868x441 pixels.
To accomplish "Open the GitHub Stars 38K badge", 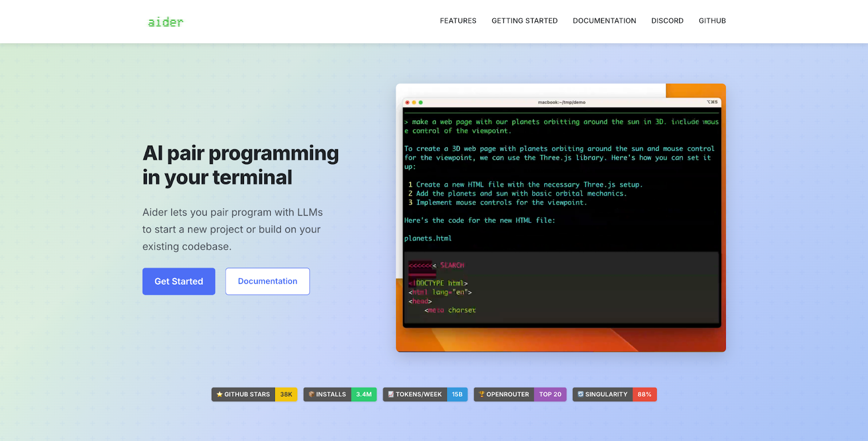I will (254, 394).
